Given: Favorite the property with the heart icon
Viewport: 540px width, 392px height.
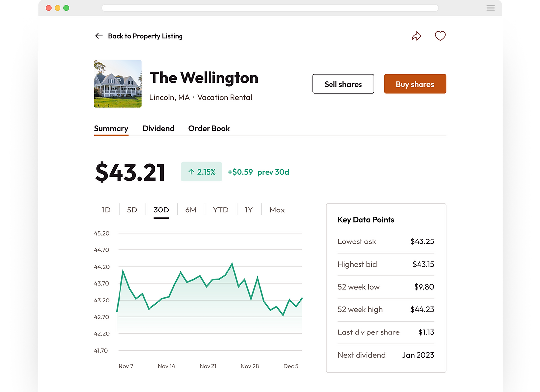Looking at the screenshot, I should pos(440,36).
